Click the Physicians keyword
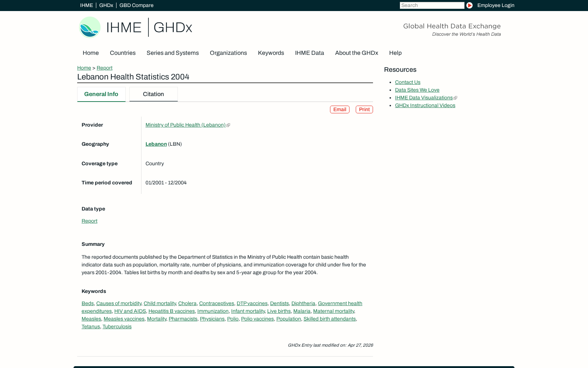Image resolution: width=588 pixels, height=368 pixels. tap(212, 319)
